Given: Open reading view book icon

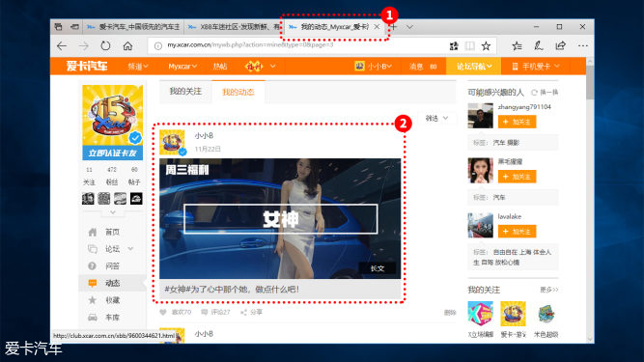Looking at the screenshot, I should tap(470, 46).
